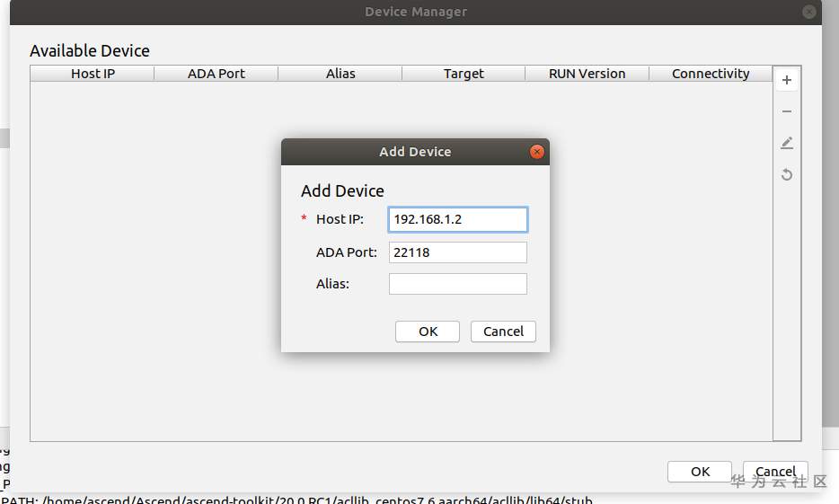
Task: Sort by the Connectivity column header
Action: (711, 74)
